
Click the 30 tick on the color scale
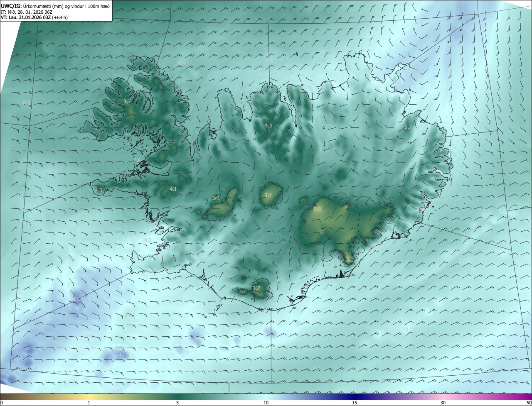coord(443,403)
